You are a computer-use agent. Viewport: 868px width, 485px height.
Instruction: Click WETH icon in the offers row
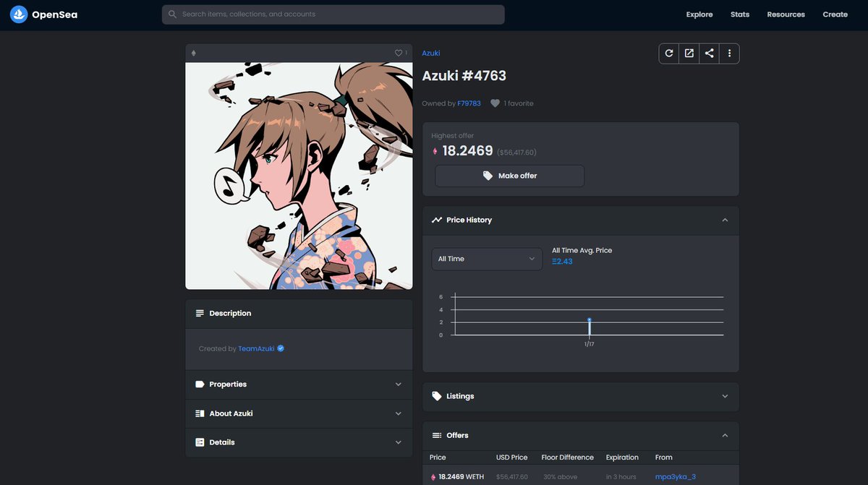[433, 477]
